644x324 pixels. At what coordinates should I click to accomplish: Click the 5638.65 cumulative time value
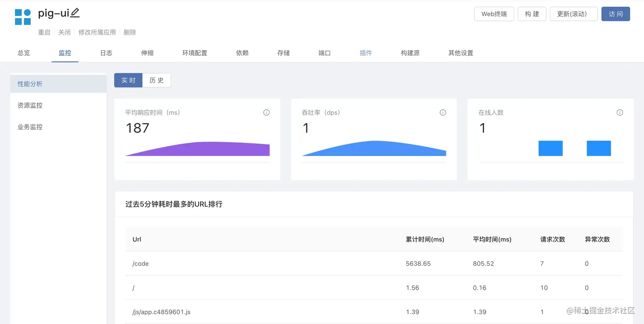click(418, 263)
